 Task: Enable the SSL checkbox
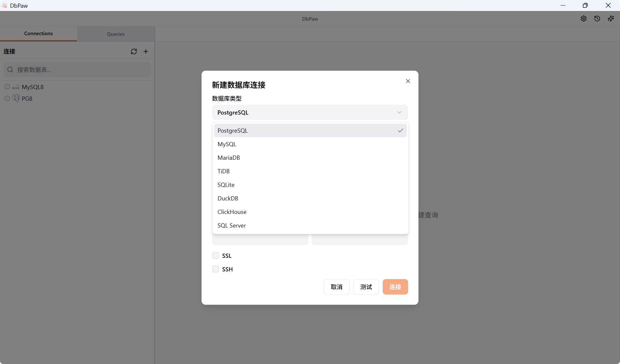(215, 256)
